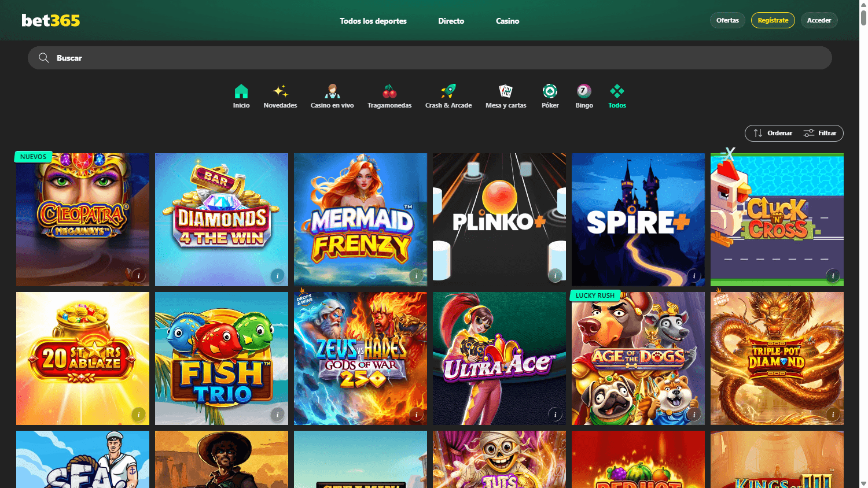Launch the Ultra Ace game
Image resolution: width=868 pixels, height=488 pixels.
[499, 358]
